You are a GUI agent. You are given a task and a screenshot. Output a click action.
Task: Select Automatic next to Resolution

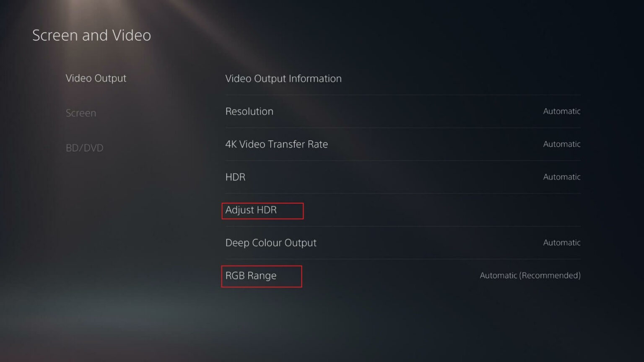[x=561, y=111]
